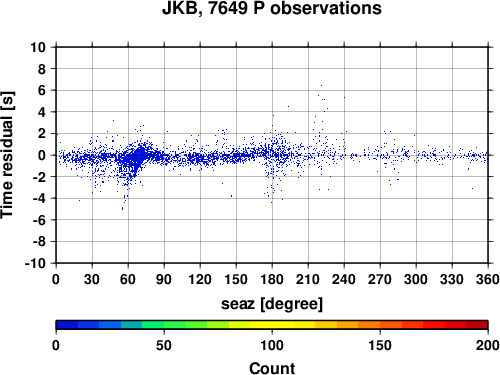Click the y-axis tick label -10

click(x=35, y=263)
